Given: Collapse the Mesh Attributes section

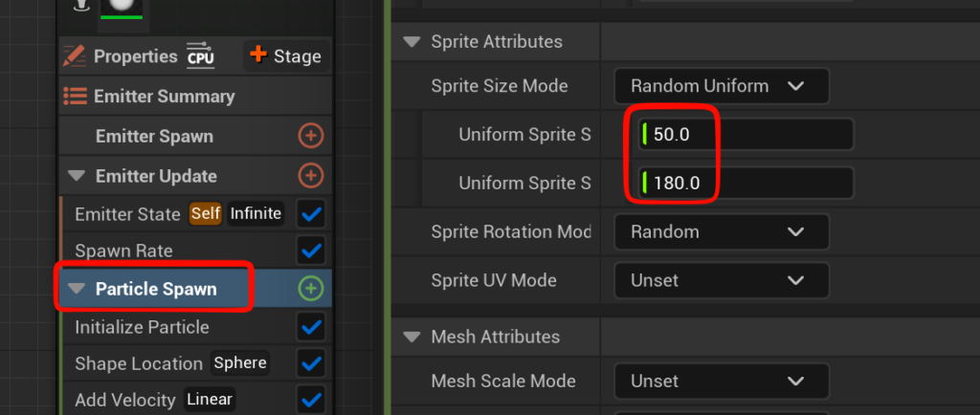Looking at the screenshot, I should click(412, 337).
